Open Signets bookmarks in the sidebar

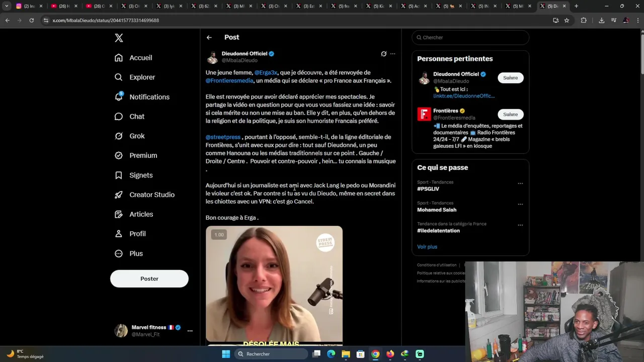coord(134,175)
